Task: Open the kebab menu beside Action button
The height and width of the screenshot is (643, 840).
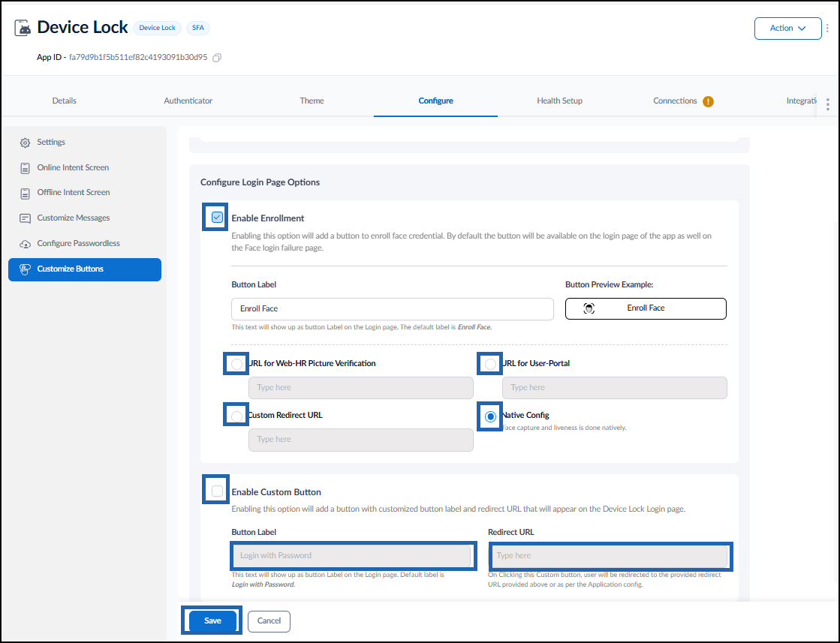Action: pos(828,29)
